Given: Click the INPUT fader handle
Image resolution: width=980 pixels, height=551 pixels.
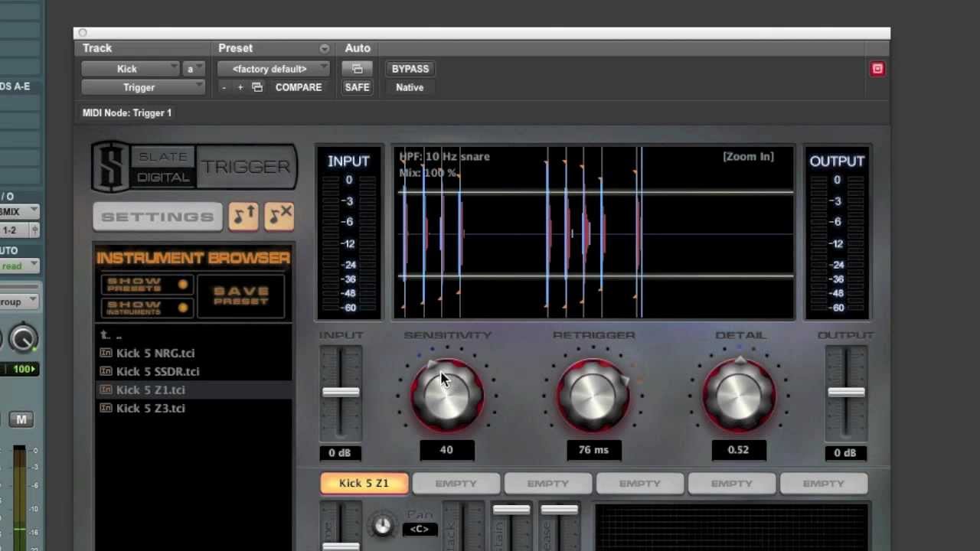Looking at the screenshot, I should click(x=341, y=392).
